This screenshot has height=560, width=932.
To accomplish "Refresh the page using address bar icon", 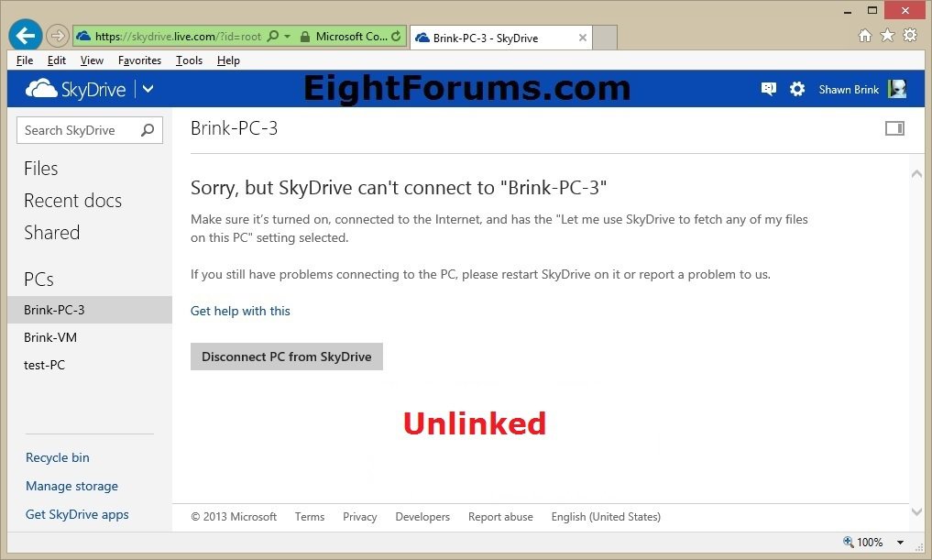I will [x=396, y=37].
